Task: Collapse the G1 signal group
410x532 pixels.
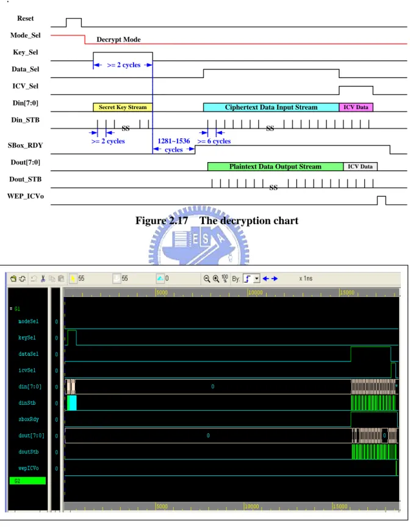Action: tap(11, 309)
